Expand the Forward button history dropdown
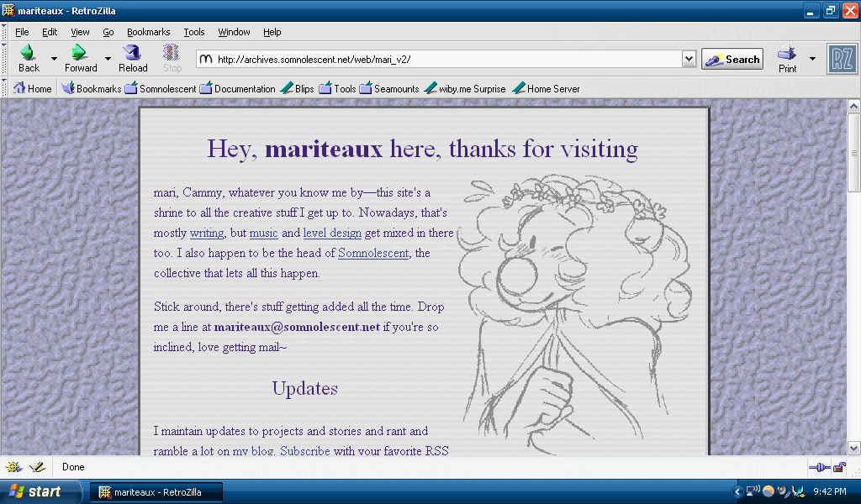 click(108, 59)
